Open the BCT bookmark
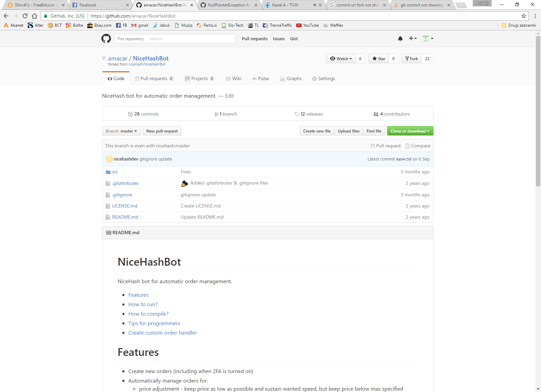Viewport: 541px width, 392px height. click(55, 25)
